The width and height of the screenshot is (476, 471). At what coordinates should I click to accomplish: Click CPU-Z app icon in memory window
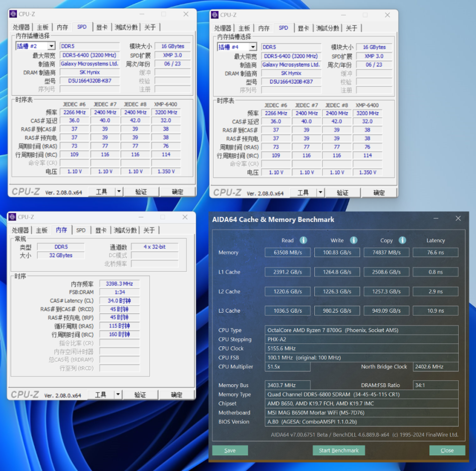[12, 217]
